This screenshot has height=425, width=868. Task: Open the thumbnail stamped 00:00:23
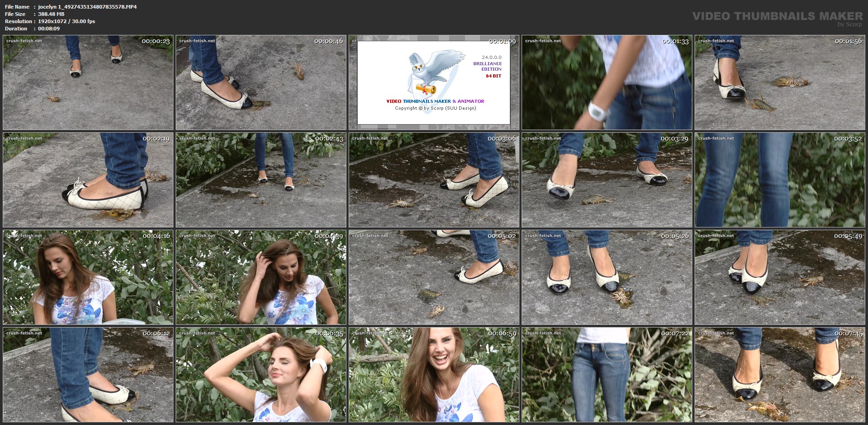pos(88,83)
